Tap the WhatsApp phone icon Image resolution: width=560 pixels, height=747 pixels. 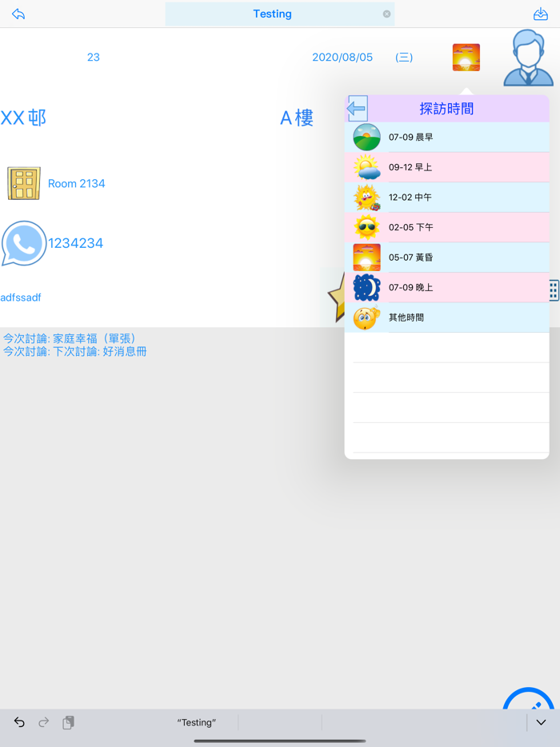coord(24,243)
